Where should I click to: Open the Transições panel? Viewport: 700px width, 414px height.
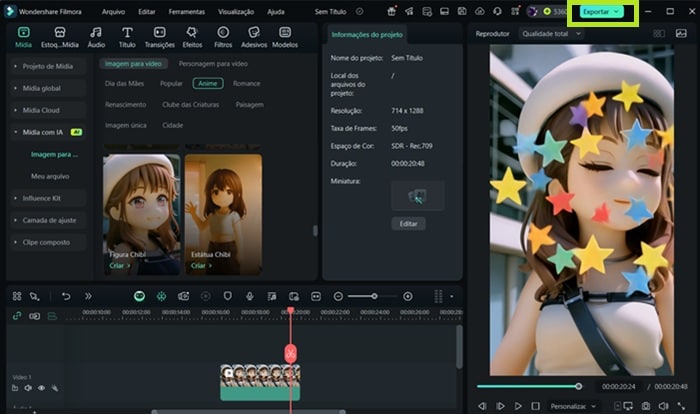[159, 37]
